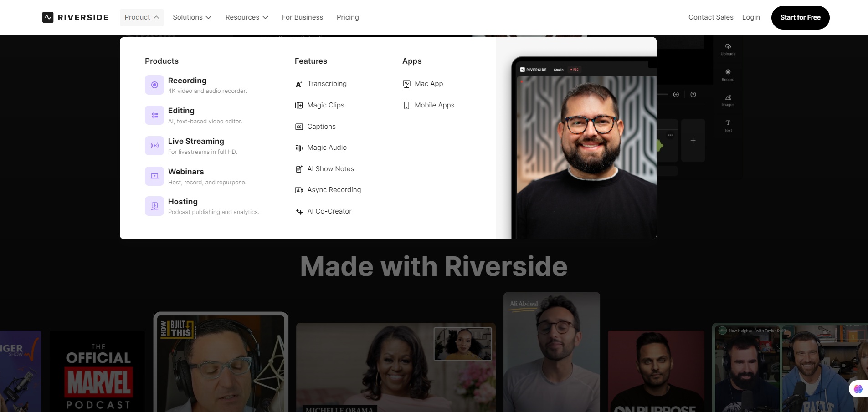The height and width of the screenshot is (412, 868).
Task: Click the Recording product icon
Action: [x=154, y=85]
